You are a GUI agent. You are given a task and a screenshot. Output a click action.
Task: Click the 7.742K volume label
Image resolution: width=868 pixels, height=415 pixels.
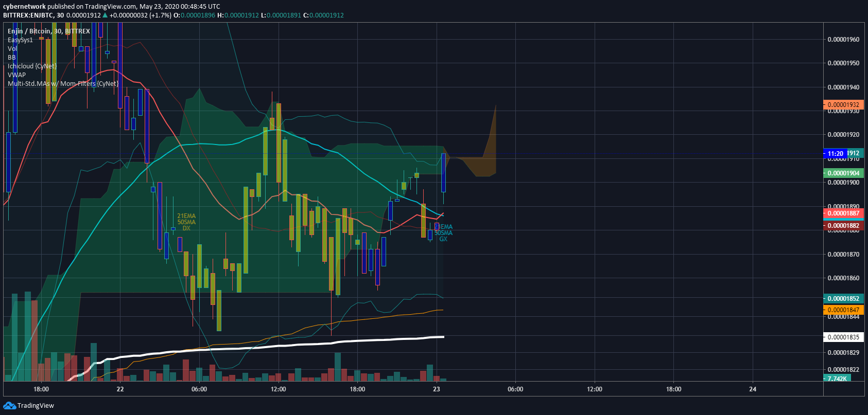click(x=837, y=378)
